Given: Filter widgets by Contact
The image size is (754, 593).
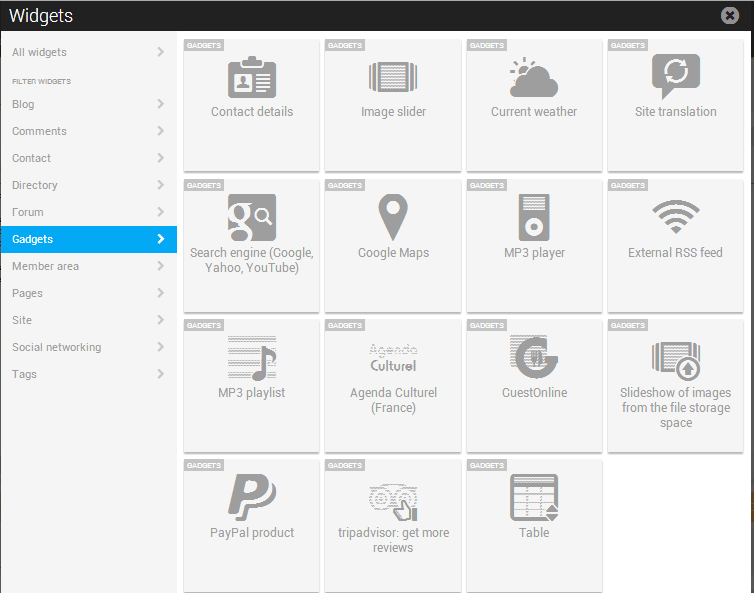Looking at the screenshot, I should [x=88, y=158].
